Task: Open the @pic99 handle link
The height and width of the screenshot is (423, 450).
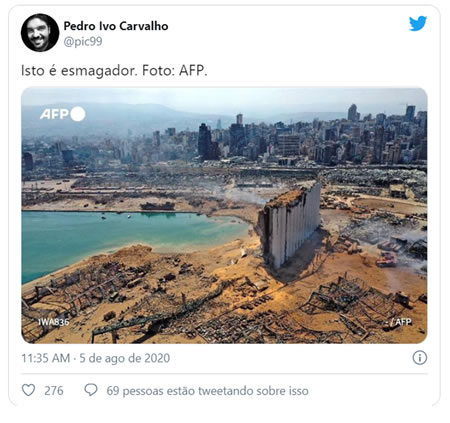Action: (83, 42)
